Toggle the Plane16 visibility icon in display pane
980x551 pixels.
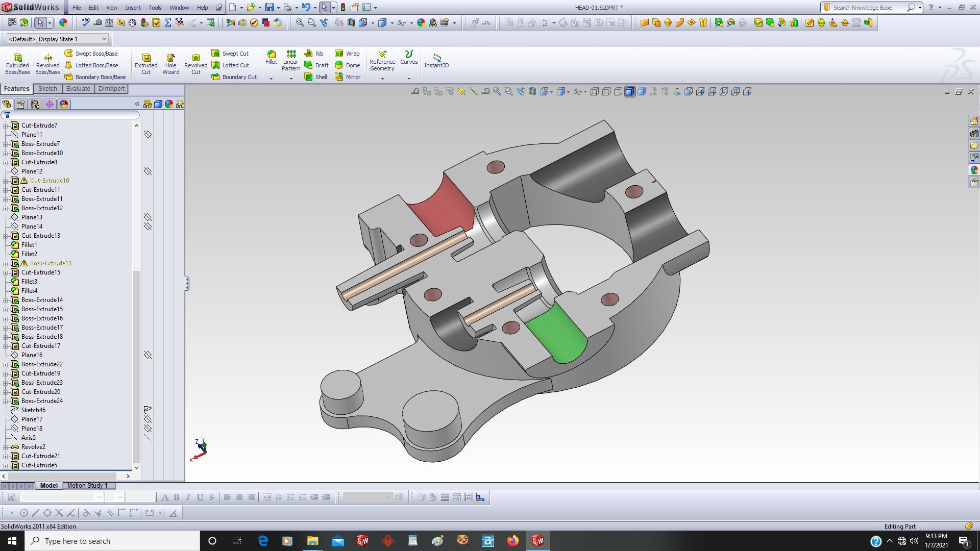[148, 355]
